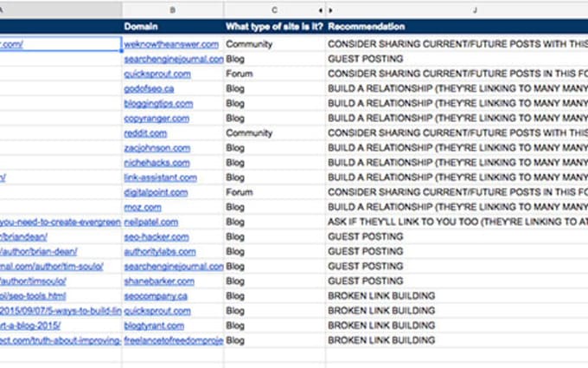Open the weknowtheanswer.com link
This screenshot has width=588, height=368.
(x=171, y=44)
